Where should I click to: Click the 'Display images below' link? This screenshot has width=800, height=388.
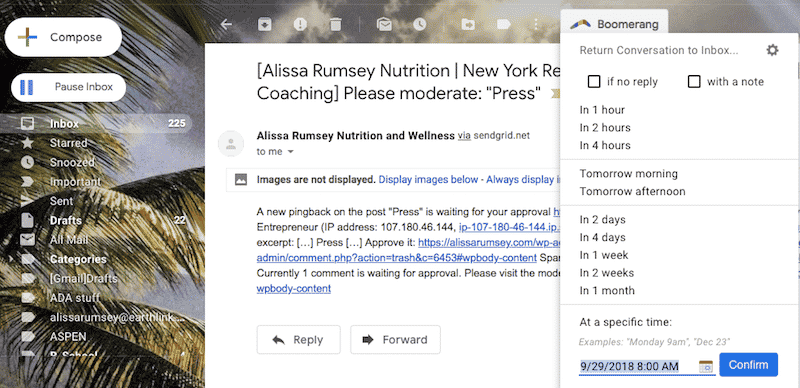tap(429, 180)
